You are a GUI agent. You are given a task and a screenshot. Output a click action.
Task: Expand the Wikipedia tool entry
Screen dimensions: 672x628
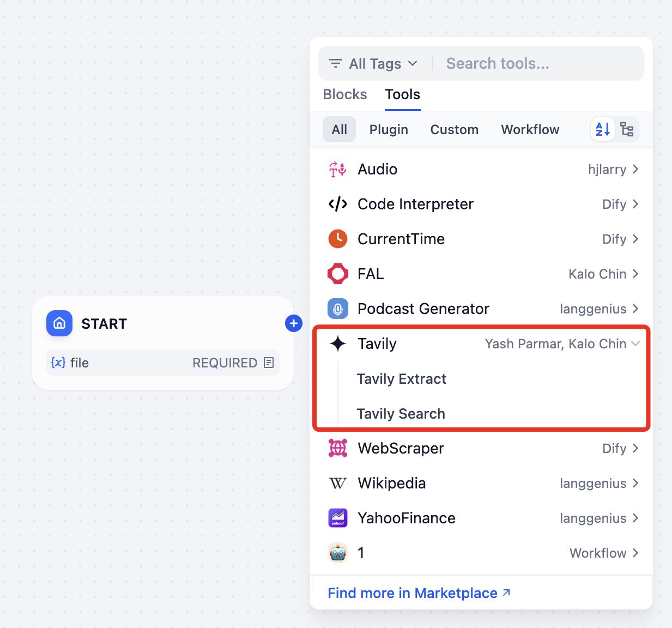pos(635,483)
